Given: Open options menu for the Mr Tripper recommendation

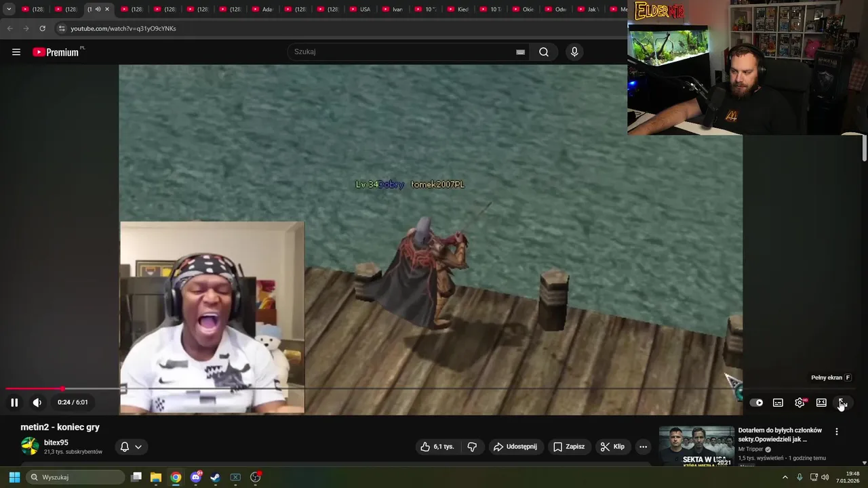Looking at the screenshot, I should click(x=837, y=432).
